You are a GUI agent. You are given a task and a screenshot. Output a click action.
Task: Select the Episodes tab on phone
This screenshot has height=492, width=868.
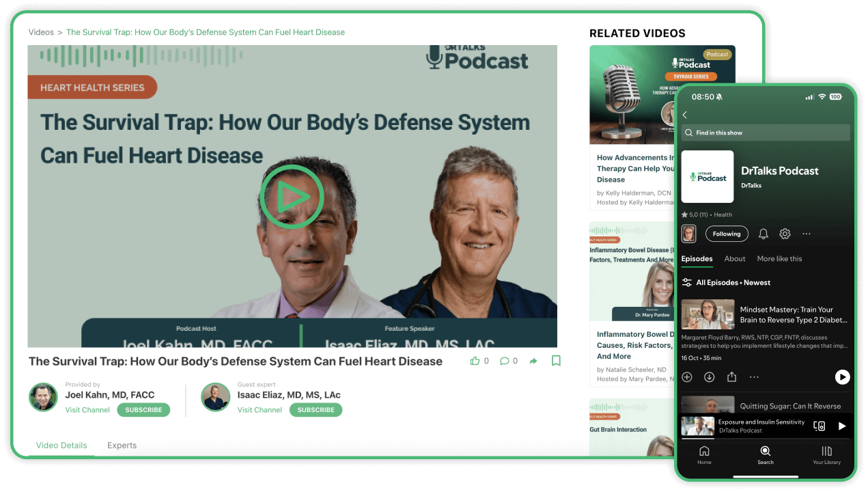click(697, 259)
